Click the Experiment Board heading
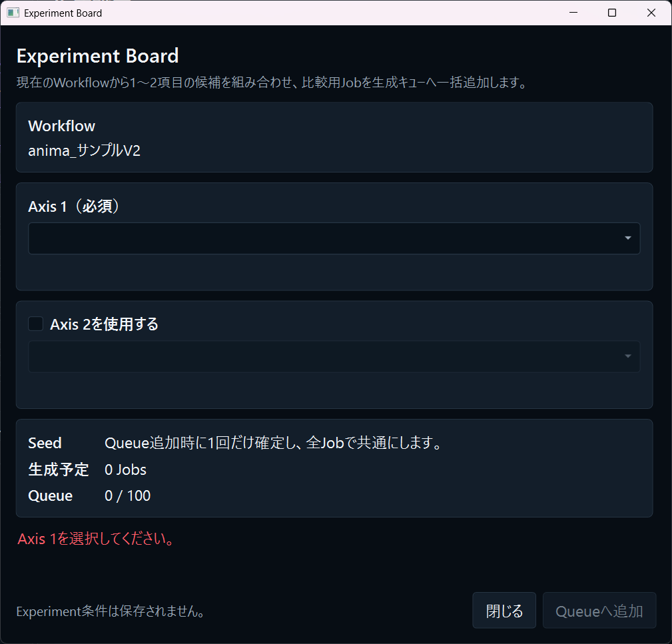This screenshot has width=672, height=644. [x=98, y=56]
